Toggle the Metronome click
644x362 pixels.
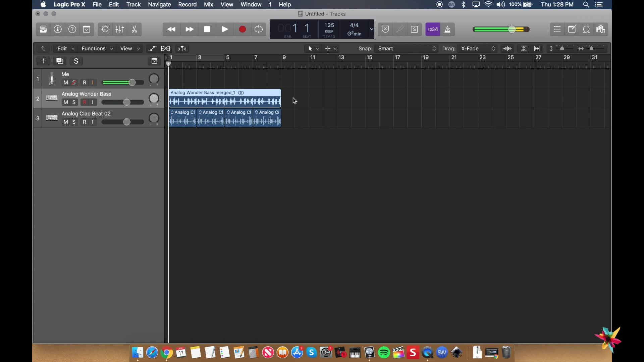pyautogui.click(x=447, y=29)
